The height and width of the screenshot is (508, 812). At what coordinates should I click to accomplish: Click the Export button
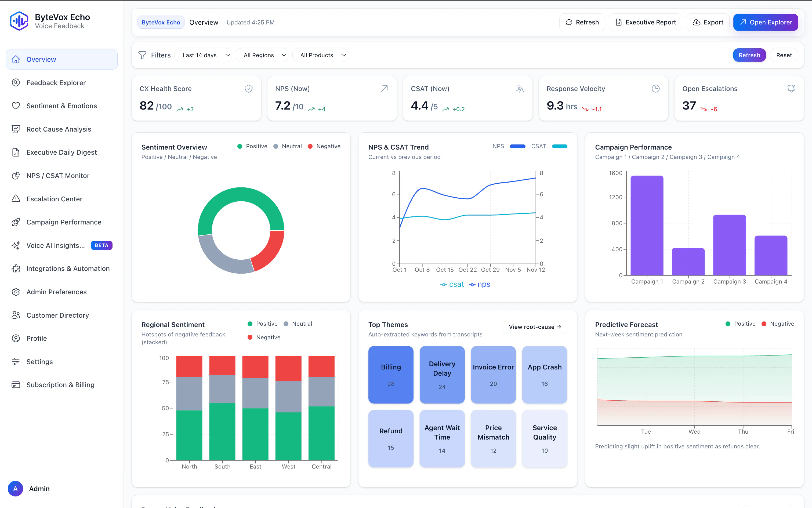708,22
